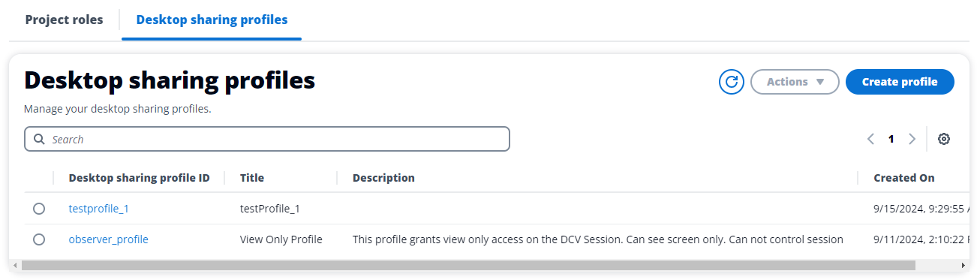Click the horizontal scrollbar thumb
Viewport: 980px width, 280px height.
(x=468, y=265)
